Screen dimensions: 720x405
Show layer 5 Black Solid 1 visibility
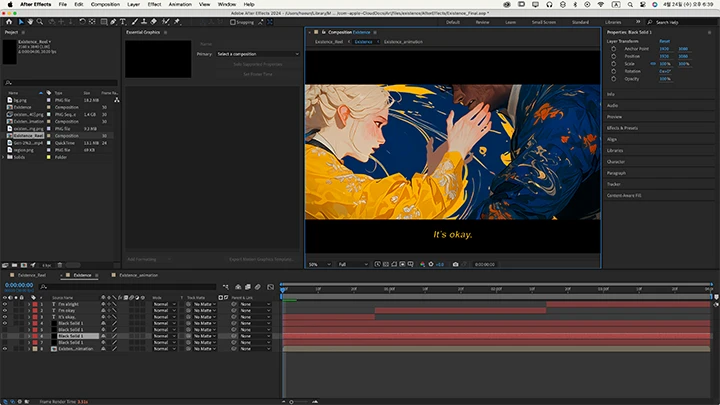click(5, 330)
